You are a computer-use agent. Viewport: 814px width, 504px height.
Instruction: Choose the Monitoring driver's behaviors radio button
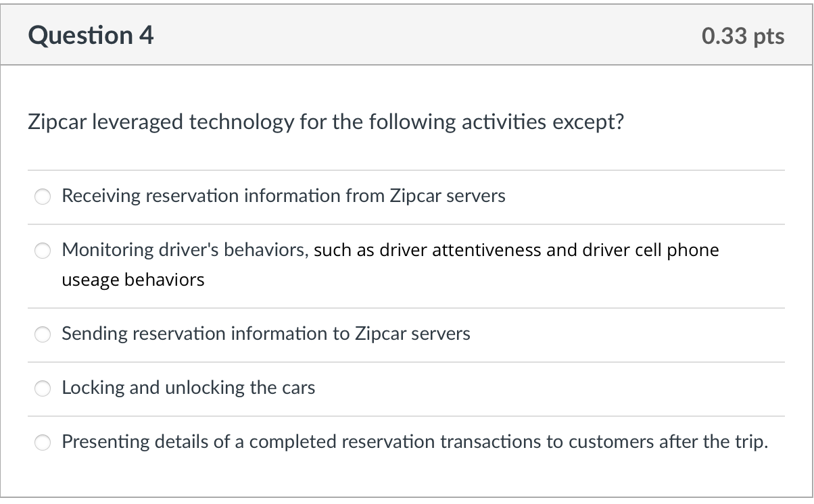(43, 251)
